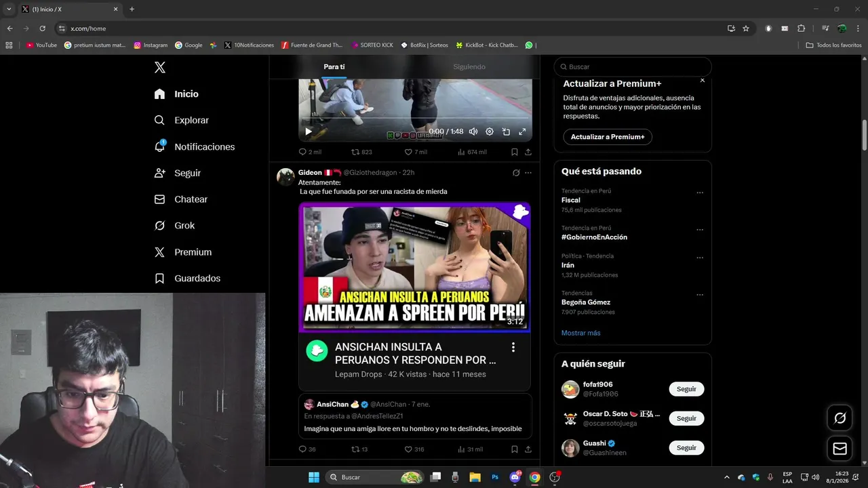Follow Oscar D. Soto
The height and width of the screenshot is (488, 868).
[x=686, y=418]
